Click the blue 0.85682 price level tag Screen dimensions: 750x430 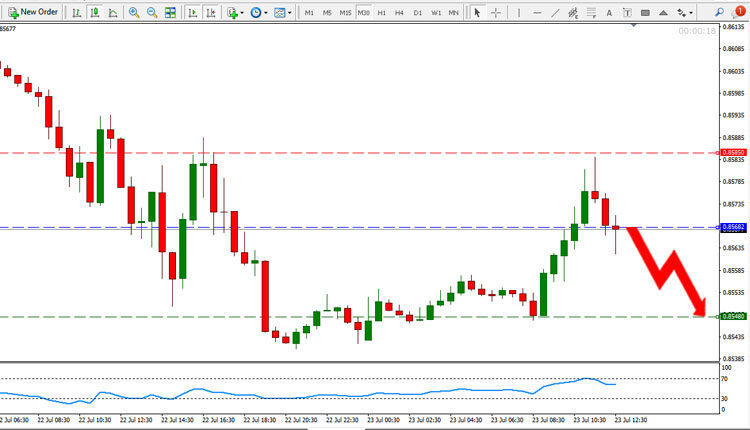click(x=733, y=227)
